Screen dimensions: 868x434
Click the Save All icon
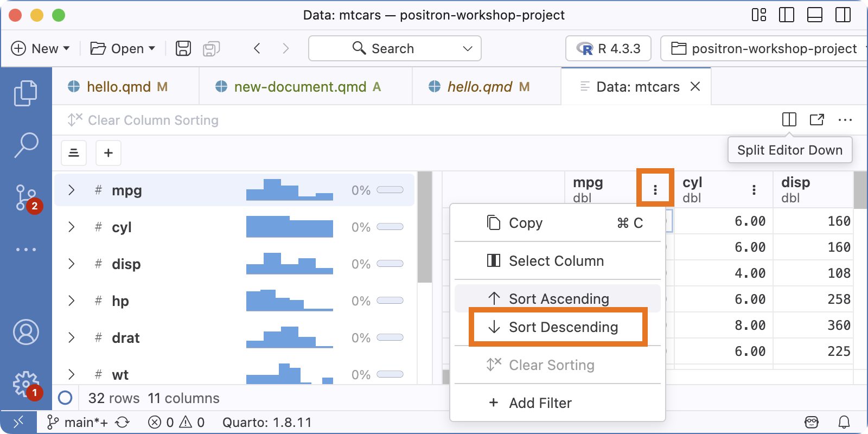coord(211,49)
